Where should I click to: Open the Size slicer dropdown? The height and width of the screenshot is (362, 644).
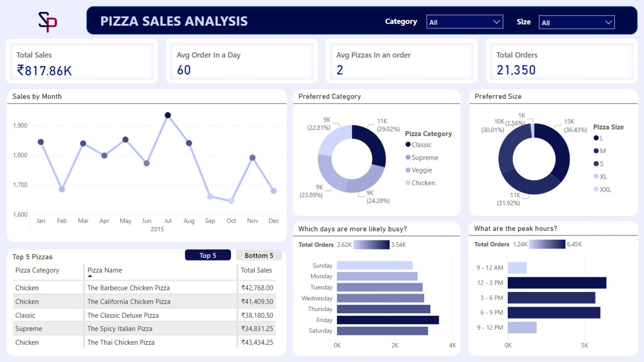tap(609, 21)
